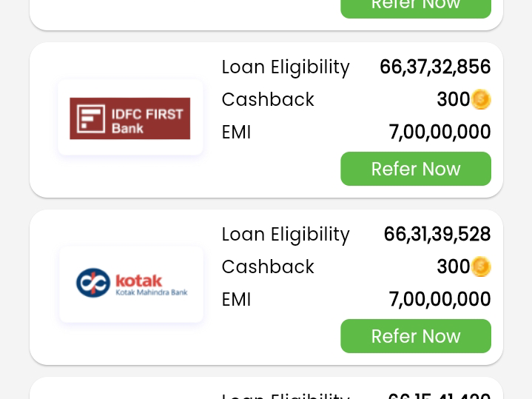532x399 pixels.
Task: Select loan eligibility amount 66,31,39,528
Action: point(437,235)
